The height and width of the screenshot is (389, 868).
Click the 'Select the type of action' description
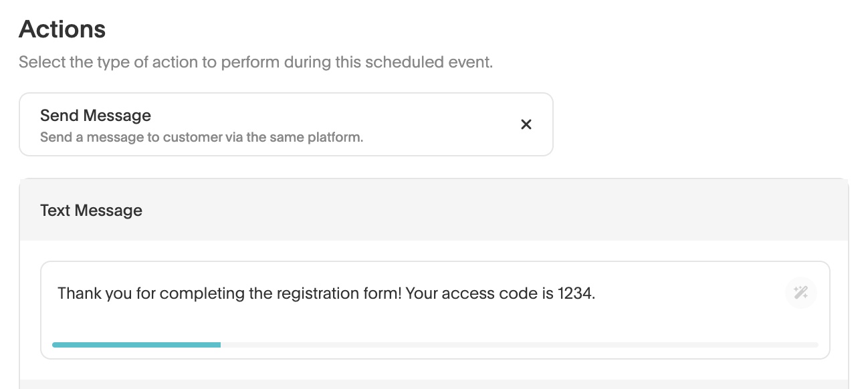(x=255, y=63)
